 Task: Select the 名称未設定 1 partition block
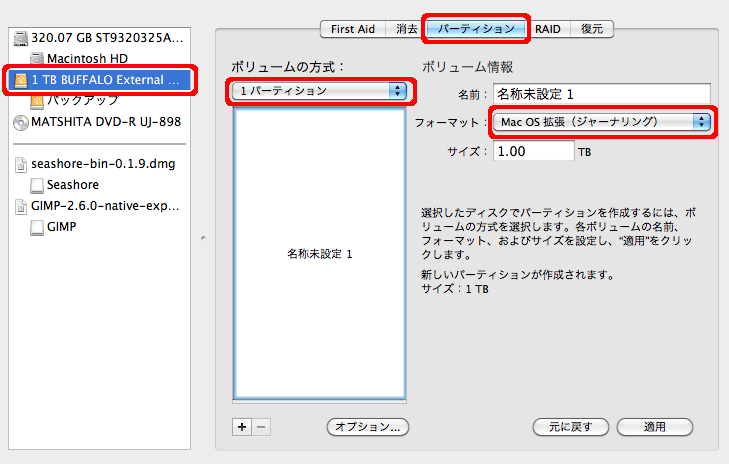point(319,254)
